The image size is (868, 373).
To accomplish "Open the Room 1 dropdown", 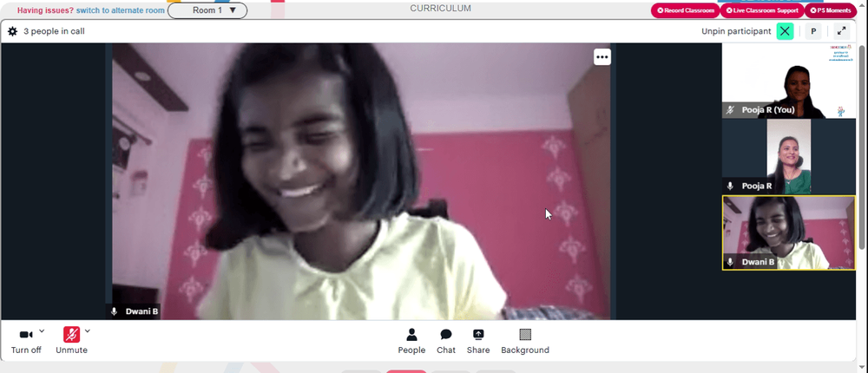I will (207, 10).
